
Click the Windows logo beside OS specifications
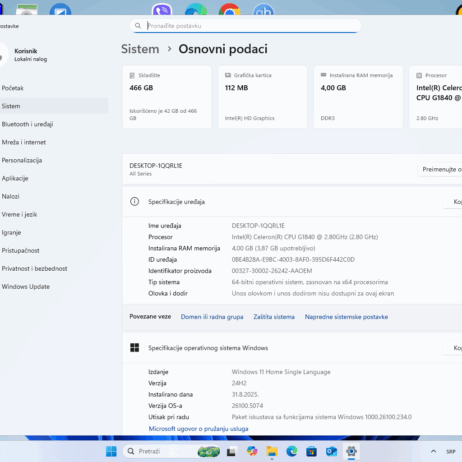pos(134,348)
